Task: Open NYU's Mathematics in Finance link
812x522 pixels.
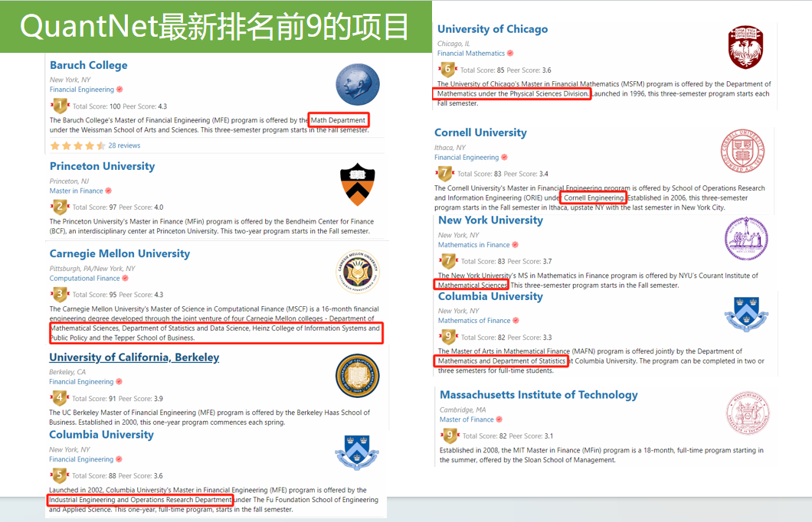Action: point(474,245)
